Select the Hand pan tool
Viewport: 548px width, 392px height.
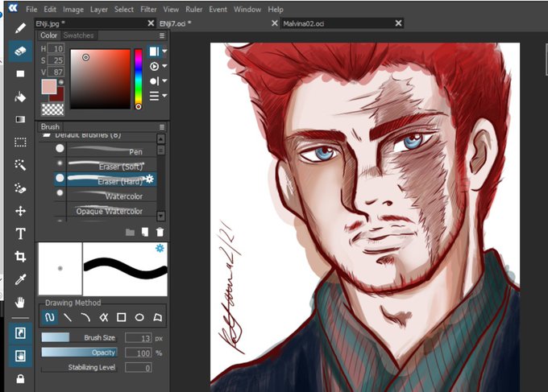(20, 303)
